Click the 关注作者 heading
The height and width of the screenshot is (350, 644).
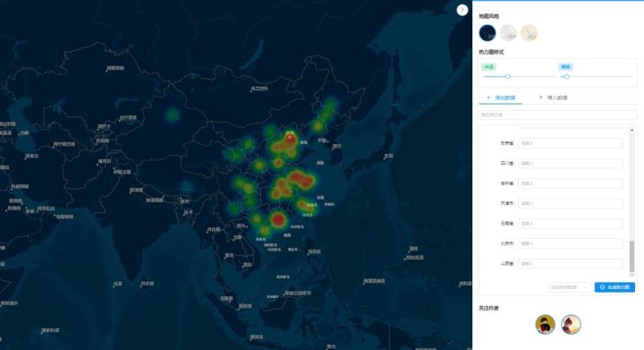[488, 308]
